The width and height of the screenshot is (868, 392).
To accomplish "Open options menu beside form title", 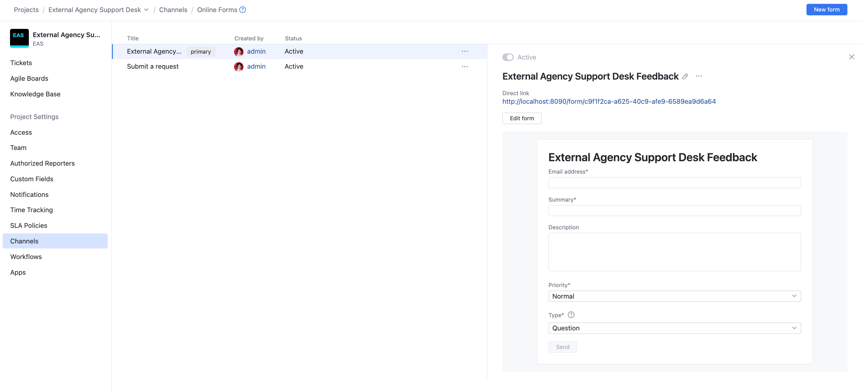I will [699, 76].
